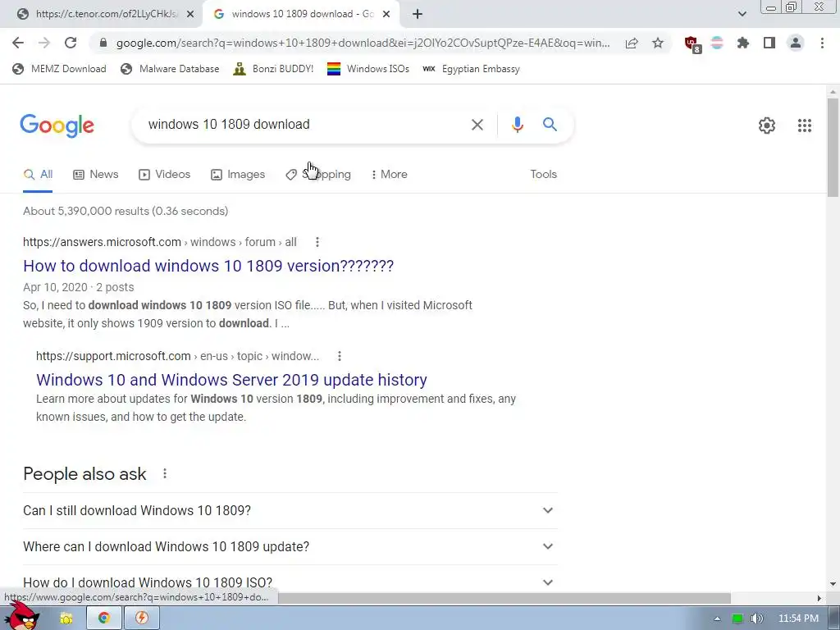Screen dimensions: 840x630
Task: Open the Windows ISOs bookmark
Action: point(368,69)
